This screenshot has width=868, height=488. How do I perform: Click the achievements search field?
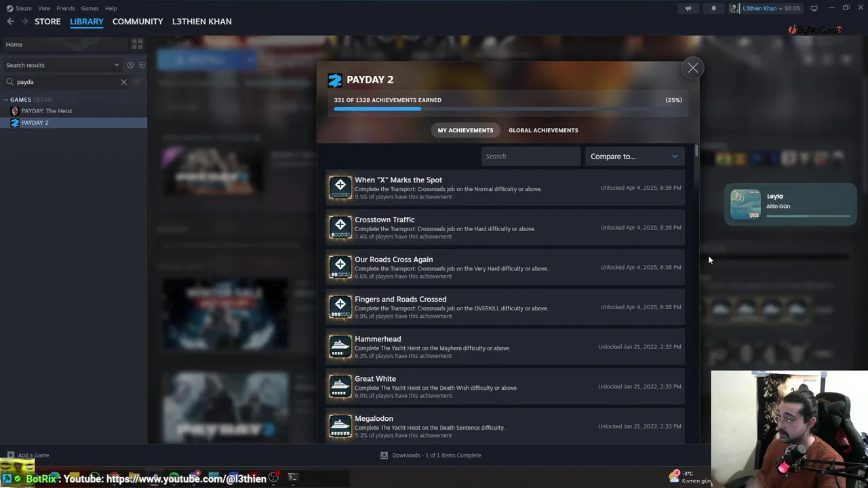coord(531,157)
